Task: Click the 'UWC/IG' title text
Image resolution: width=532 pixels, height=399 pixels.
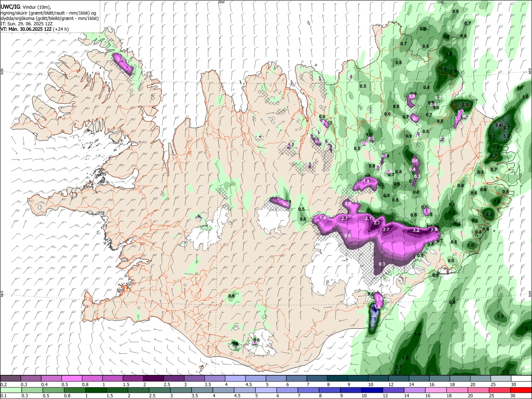Action: click(10, 7)
